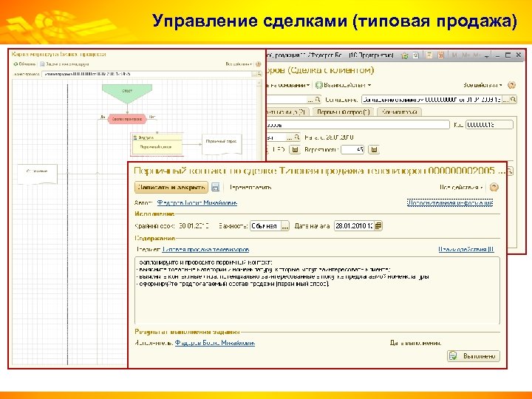The width and height of the screenshot is (532, 399).
Task: Open subject link Типовая продажа телевизоров
Action: [x=205, y=250]
